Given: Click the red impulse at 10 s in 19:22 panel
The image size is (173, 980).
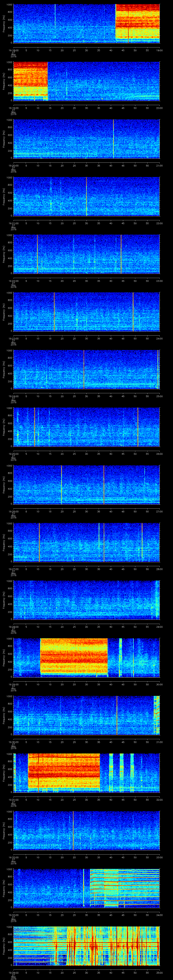Looking at the screenshot, I should 37,254.
